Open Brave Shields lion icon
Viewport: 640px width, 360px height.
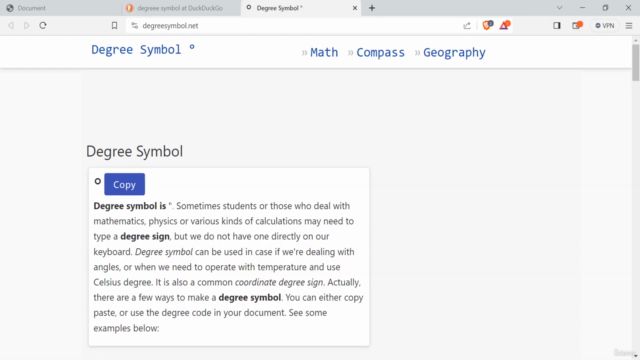pos(487,25)
